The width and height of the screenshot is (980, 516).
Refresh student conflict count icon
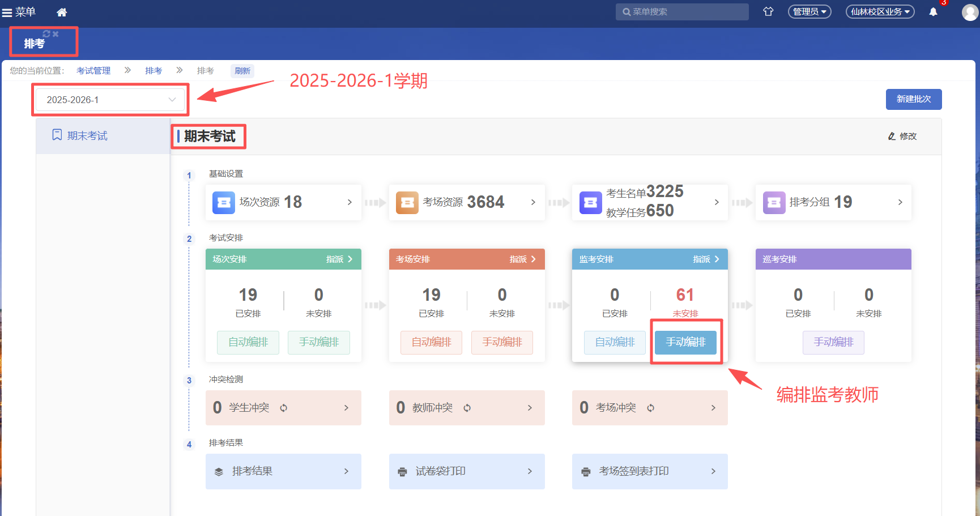[283, 408]
